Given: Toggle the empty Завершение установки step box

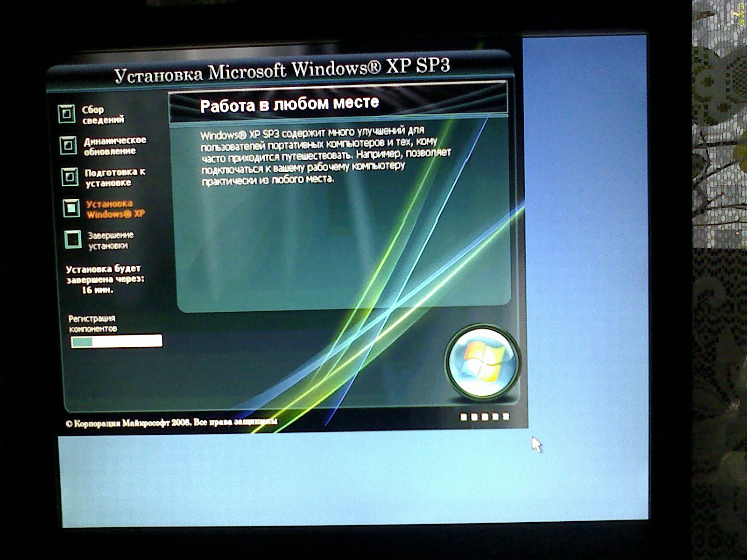Looking at the screenshot, I should point(73,239).
